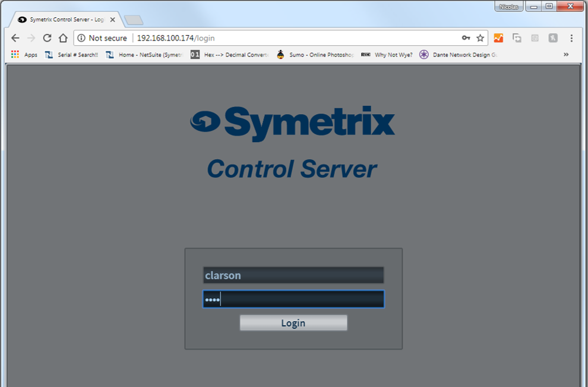Open the orange analytics extension icon
The width and height of the screenshot is (588, 387).
[498, 38]
